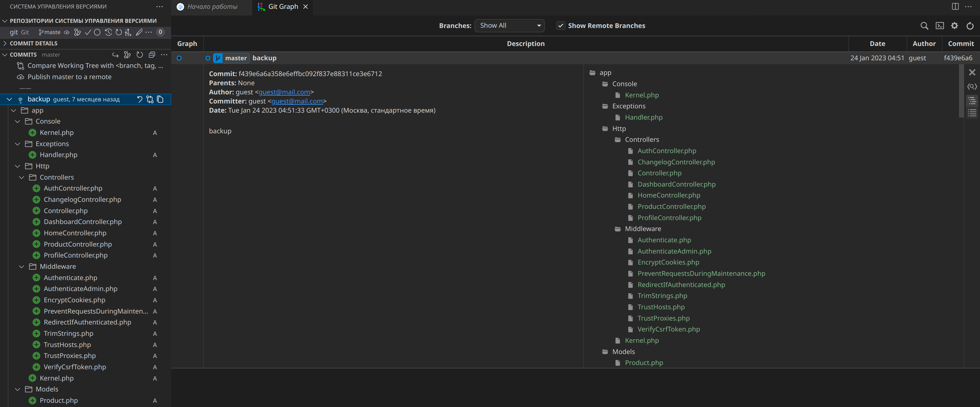Viewport: 980px width, 407px height.
Task: Open Git Graph icon in Commits header
Action: point(128,55)
